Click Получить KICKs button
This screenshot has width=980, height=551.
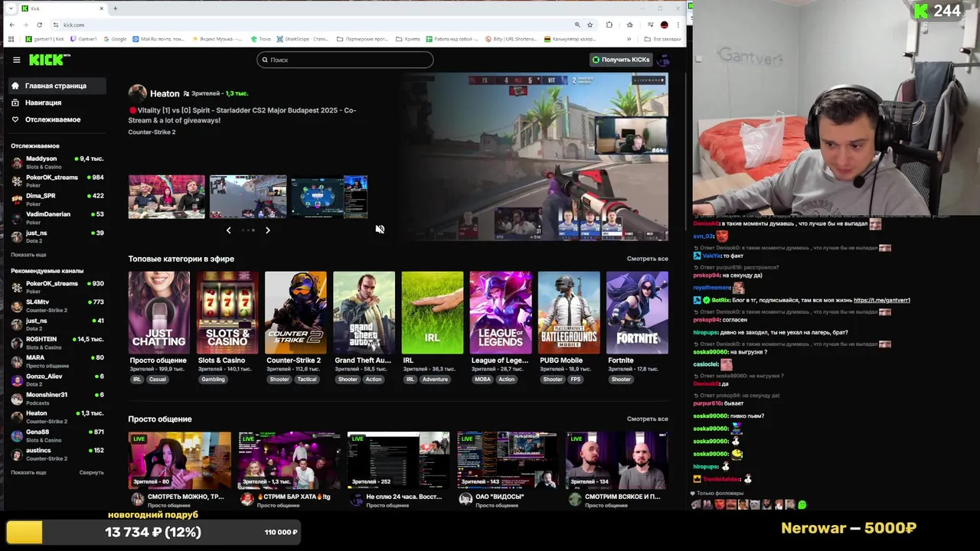[x=620, y=60]
